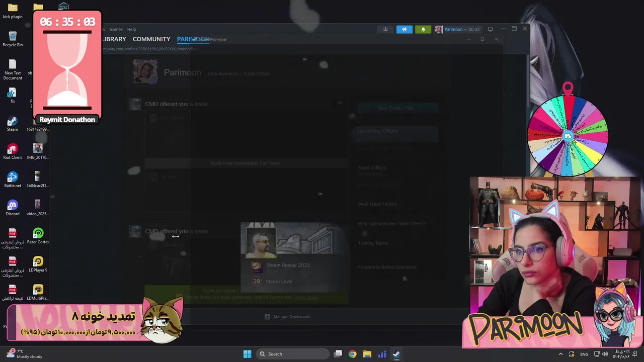The width and height of the screenshot is (644, 362).
Task: Open Frequently Asked Questions link
Action: (x=387, y=267)
